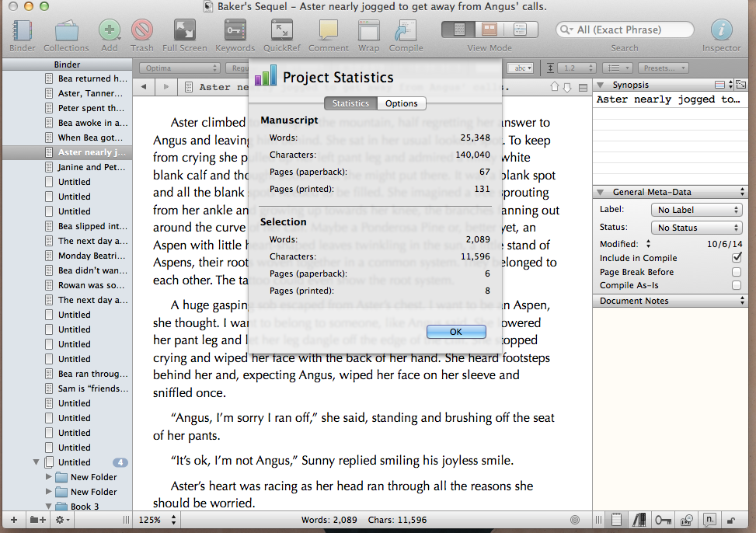This screenshot has height=533, width=756.
Task: Collapse the Untitled folder with badge 4
Action: (x=37, y=462)
